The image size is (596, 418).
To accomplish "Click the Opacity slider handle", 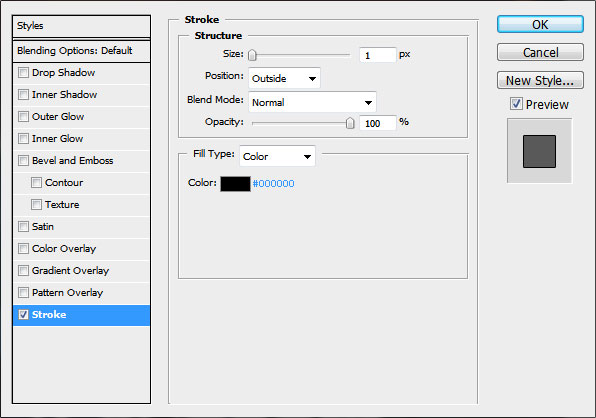I will pos(350,123).
